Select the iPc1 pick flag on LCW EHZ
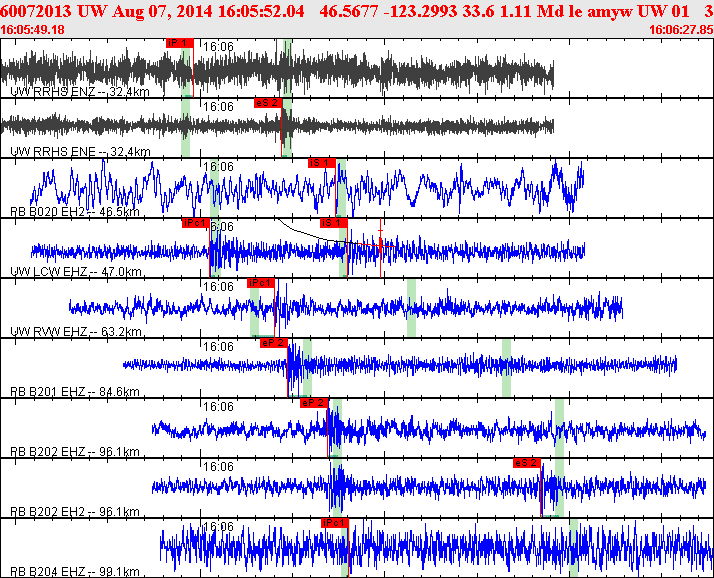The image size is (714, 578). click(195, 222)
